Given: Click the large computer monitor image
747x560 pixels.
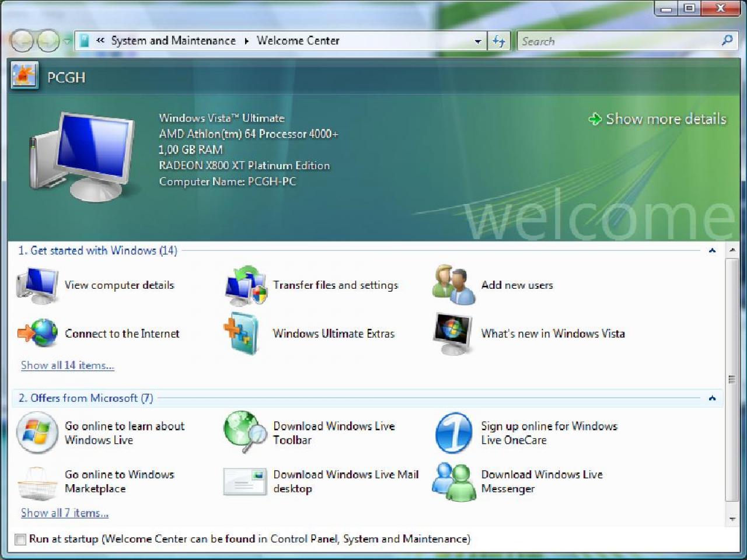Looking at the screenshot, I should pyautogui.click(x=82, y=157).
